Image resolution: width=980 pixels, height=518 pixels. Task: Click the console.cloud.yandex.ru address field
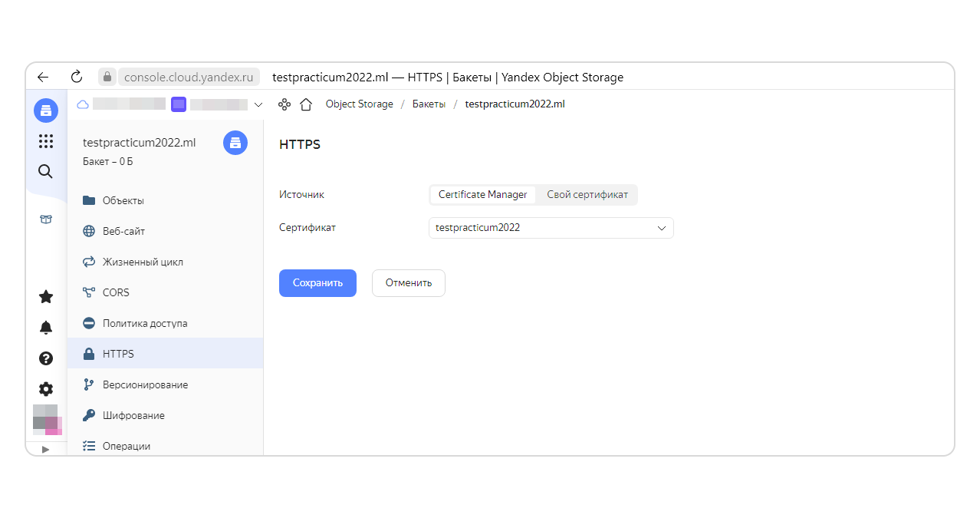188,77
